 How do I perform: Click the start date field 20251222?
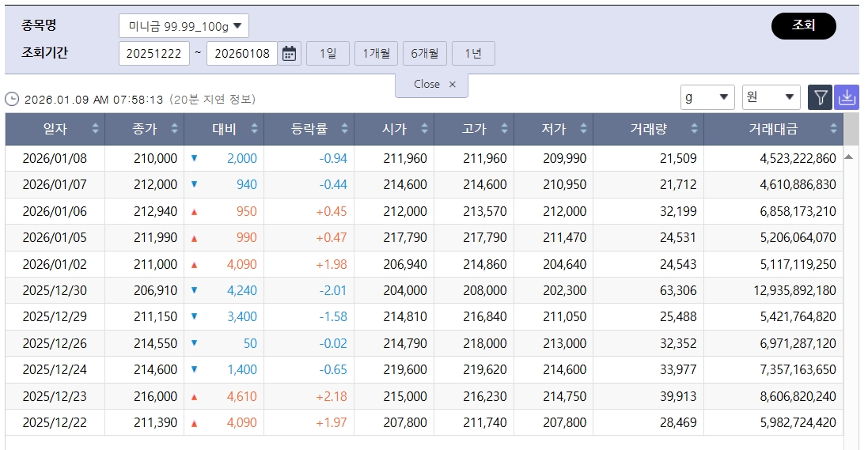tap(154, 54)
